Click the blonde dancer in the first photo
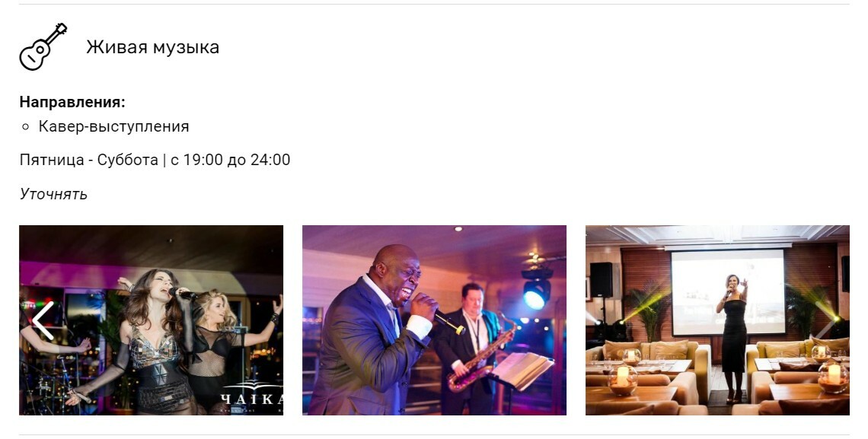 tap(219, 343)
